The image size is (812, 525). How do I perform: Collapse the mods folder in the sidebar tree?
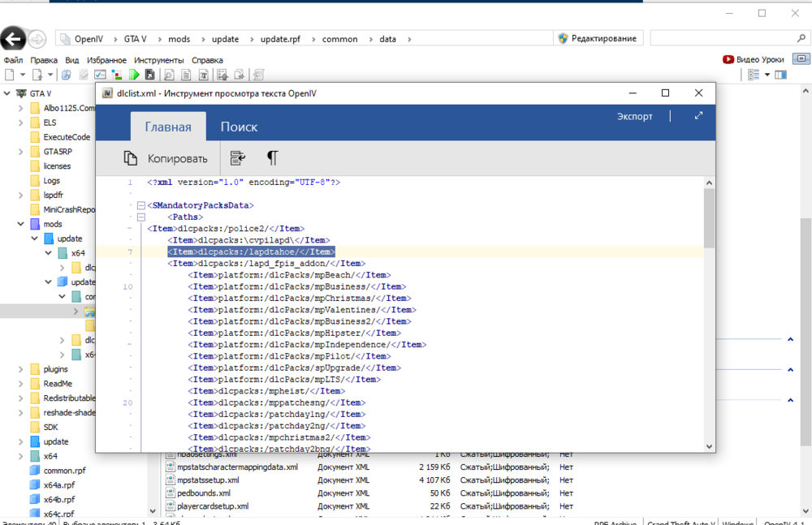(20, 224)
